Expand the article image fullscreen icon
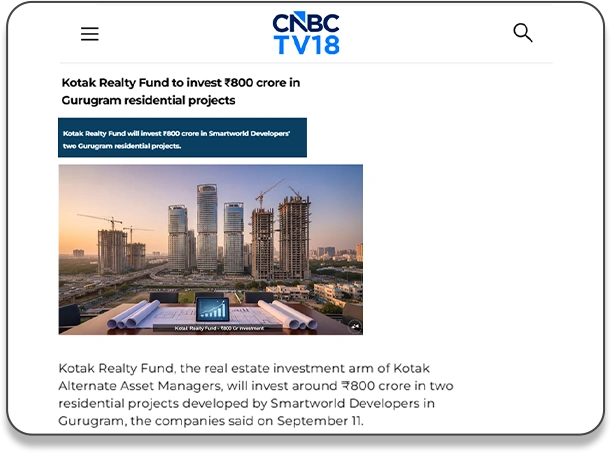 point(355,326)
